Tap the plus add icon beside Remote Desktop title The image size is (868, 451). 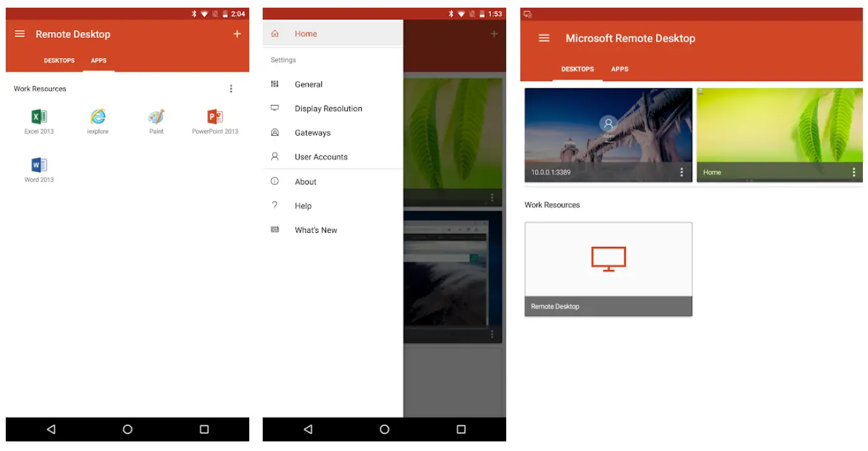coord(237,34)
